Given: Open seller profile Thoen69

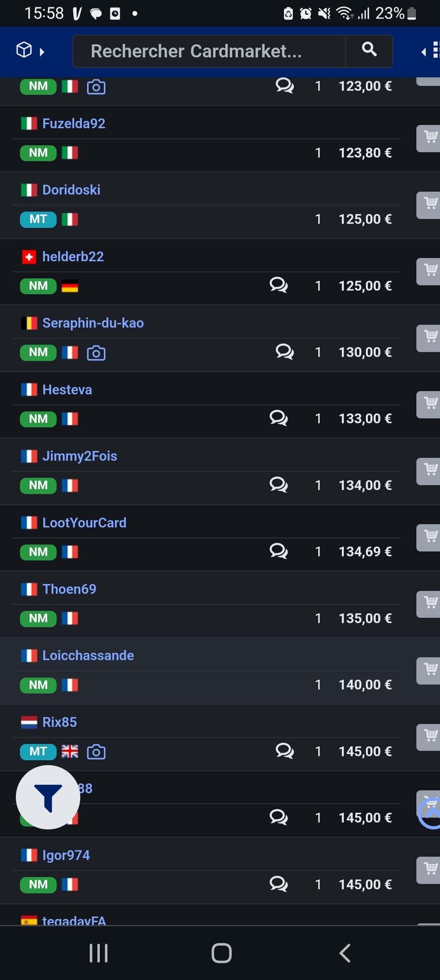Looking at the screenshot, I should (x=69, y=589).
